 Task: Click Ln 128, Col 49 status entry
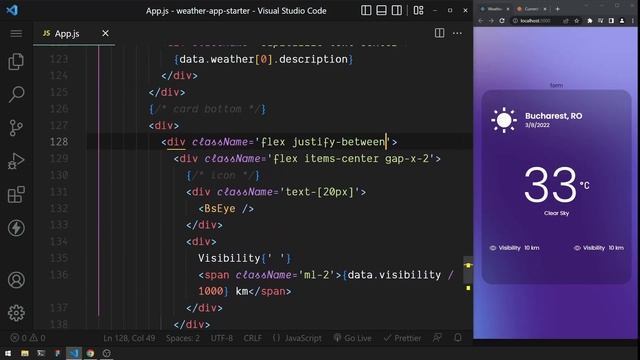[129, 338]
